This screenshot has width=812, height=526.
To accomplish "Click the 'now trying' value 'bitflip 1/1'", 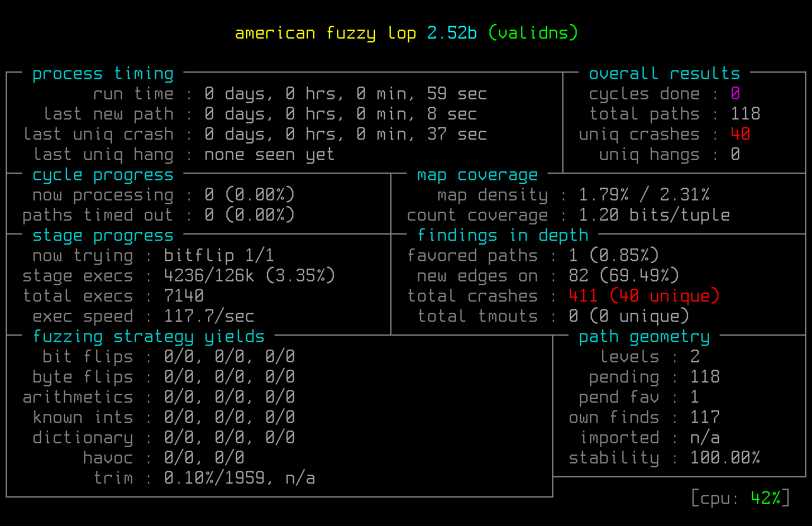I will tap(219, 256).
